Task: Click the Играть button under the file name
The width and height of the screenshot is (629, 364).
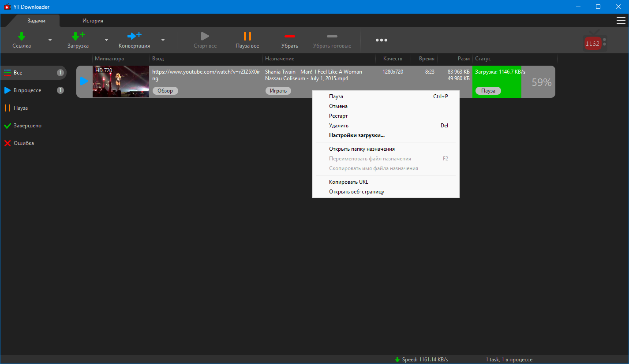Action: coord(278,91)
